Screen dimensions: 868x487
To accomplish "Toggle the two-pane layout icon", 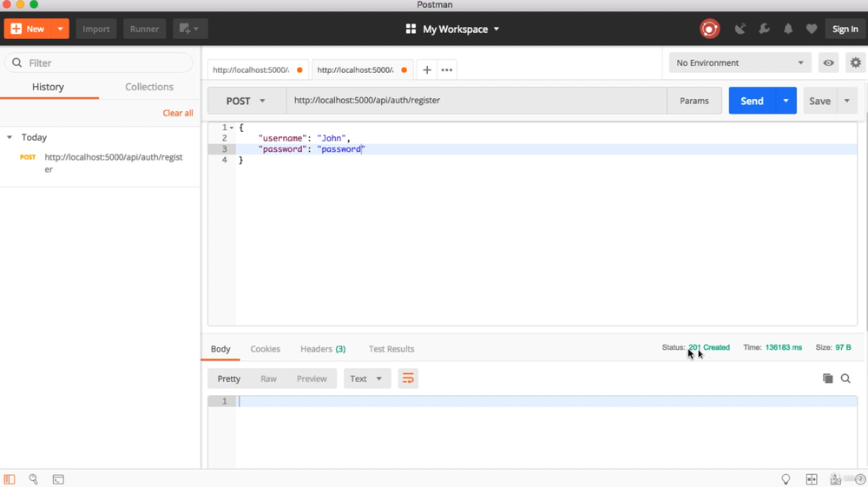I will pos(812,479).
